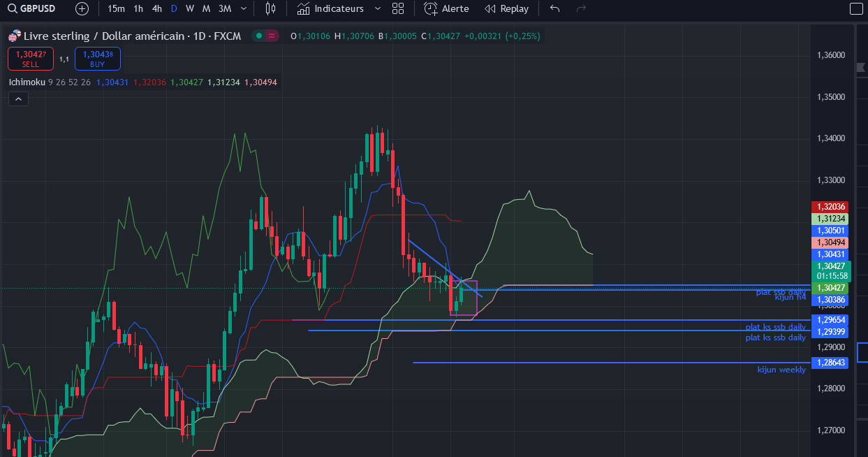Select the daily D timeframe
868x457 pixels.
coord(174,8)
